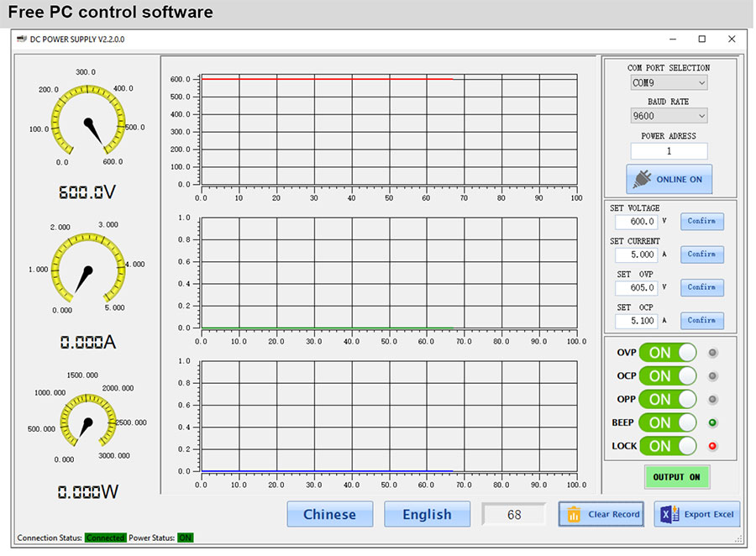Click the current chart with green trace
This screenshot has height=556, width=756.
click(389, 273)
